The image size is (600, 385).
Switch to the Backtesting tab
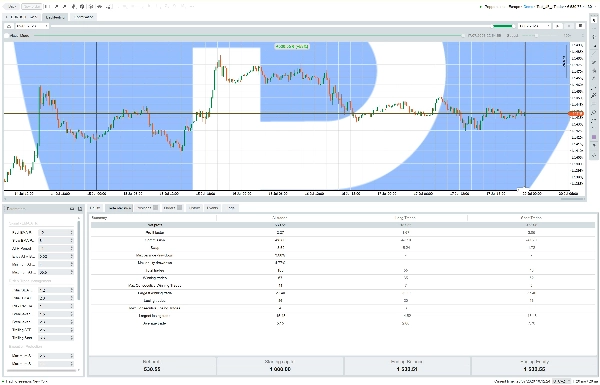55,17
